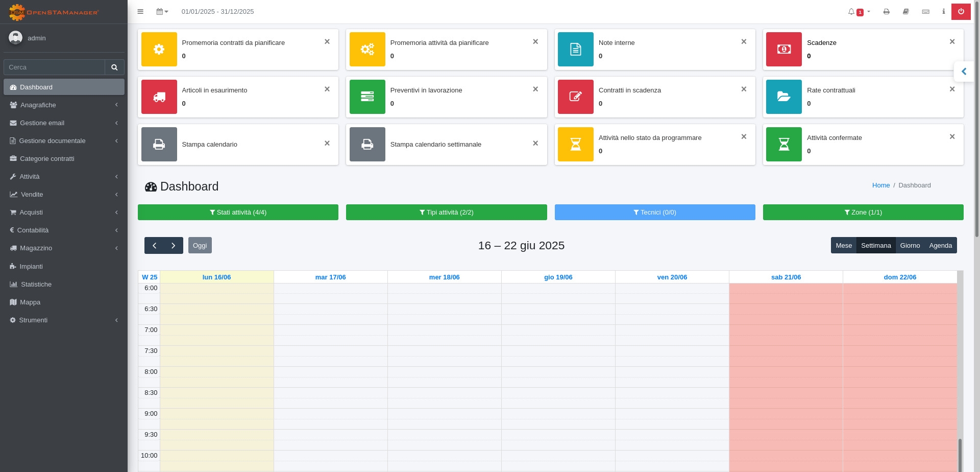Switch calendar to Mese view
Screen dimensions: 980x472
844,246
